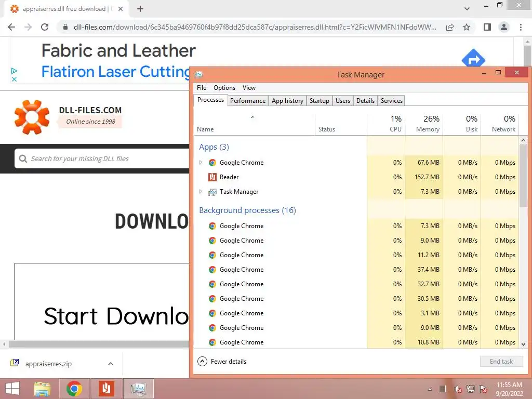The image size is (532, 399).
Task: Sort processes by CPU column
Action: (x=386, y=125)
